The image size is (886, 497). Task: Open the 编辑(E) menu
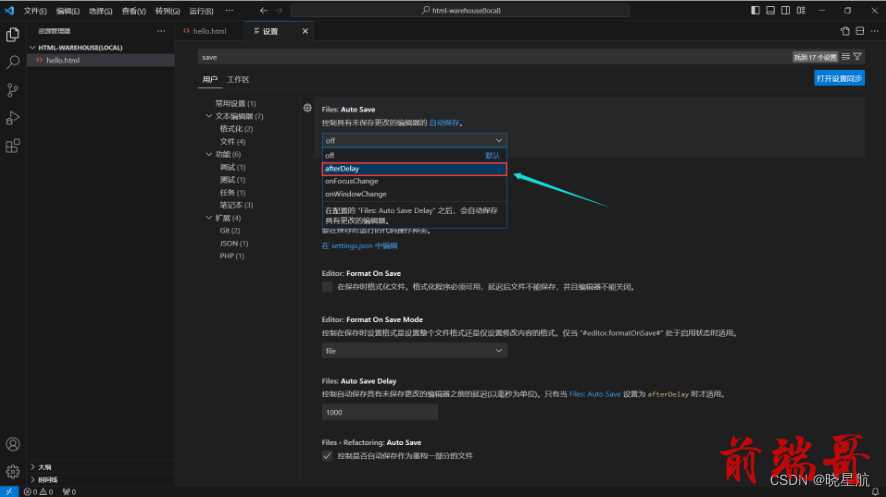point(68,11)
